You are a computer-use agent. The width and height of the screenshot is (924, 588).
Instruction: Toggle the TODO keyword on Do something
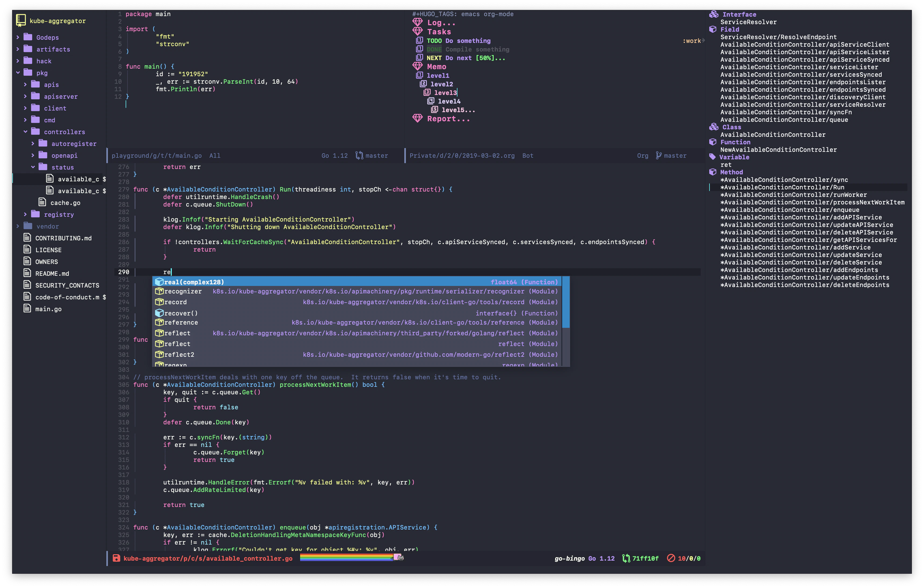pyautogui.click(x=434, y=41)
